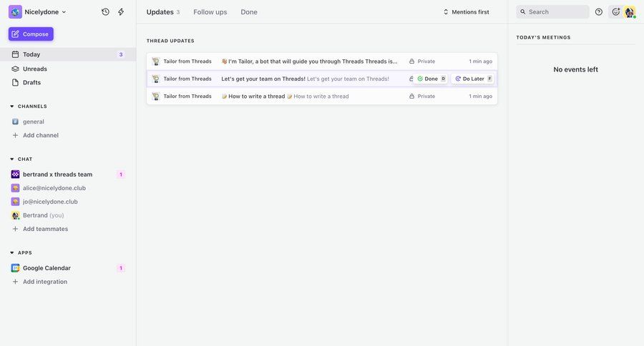Click the Today calendar icon
This screenshot has width=644, height=346.
(x=15, y=54)
